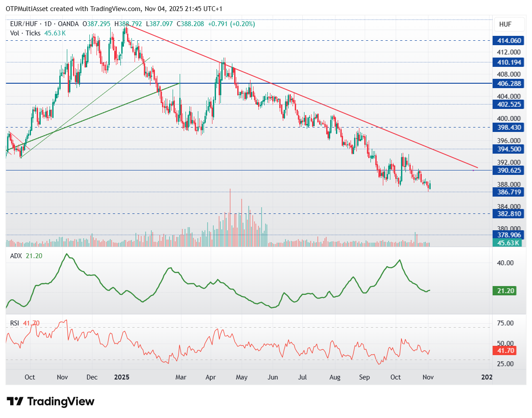The image size is (532, 418).
Task: Select the thick blue horizontal line
Action: [310, 83]
